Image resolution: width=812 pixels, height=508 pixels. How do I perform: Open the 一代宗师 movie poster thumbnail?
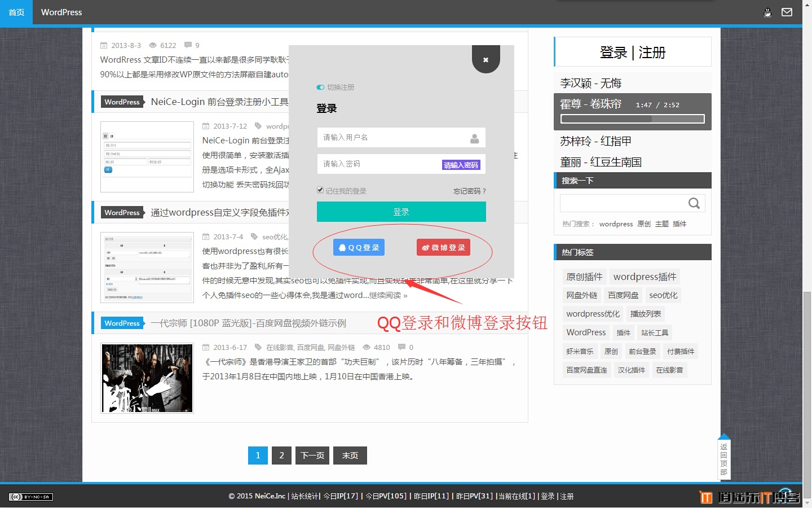click(x=147, y=378)
